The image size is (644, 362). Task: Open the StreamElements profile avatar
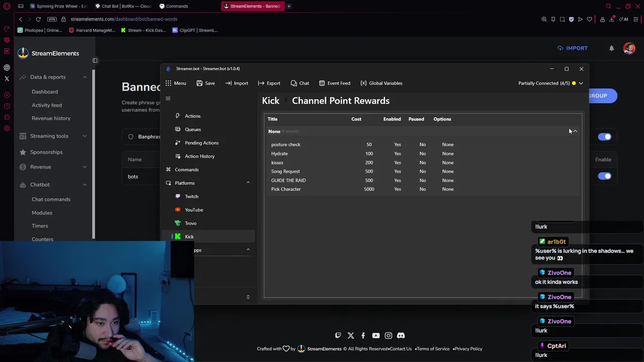629,48
